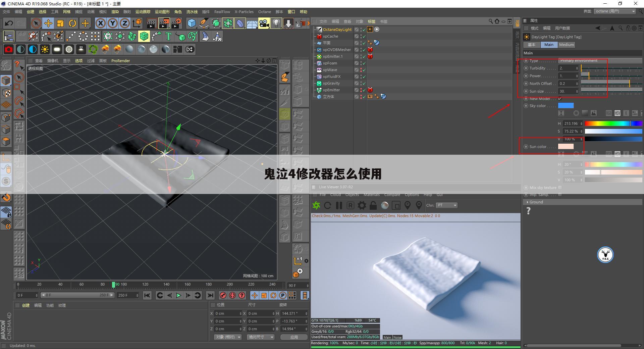Open the Octane menu in menu bar
Image resolution: width=644 pixels, height=349 pixels.
[264, 12]
